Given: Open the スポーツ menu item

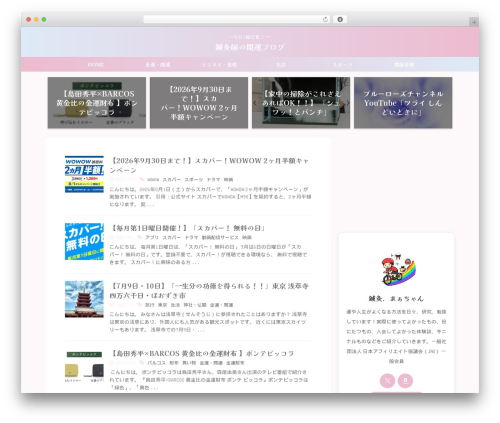Looking at the screenshot, I should [342, 65].
